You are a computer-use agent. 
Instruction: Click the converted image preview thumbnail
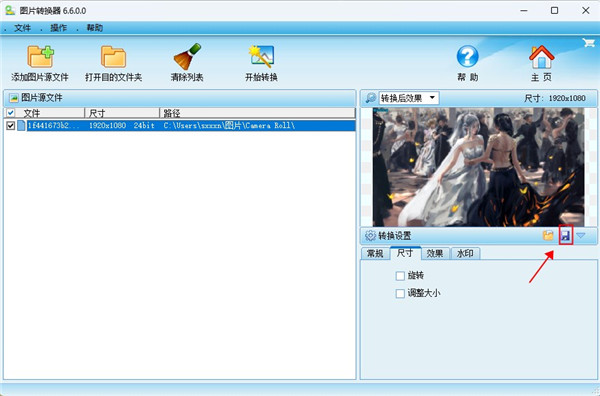pyautogui.click(x=478, y=167)
